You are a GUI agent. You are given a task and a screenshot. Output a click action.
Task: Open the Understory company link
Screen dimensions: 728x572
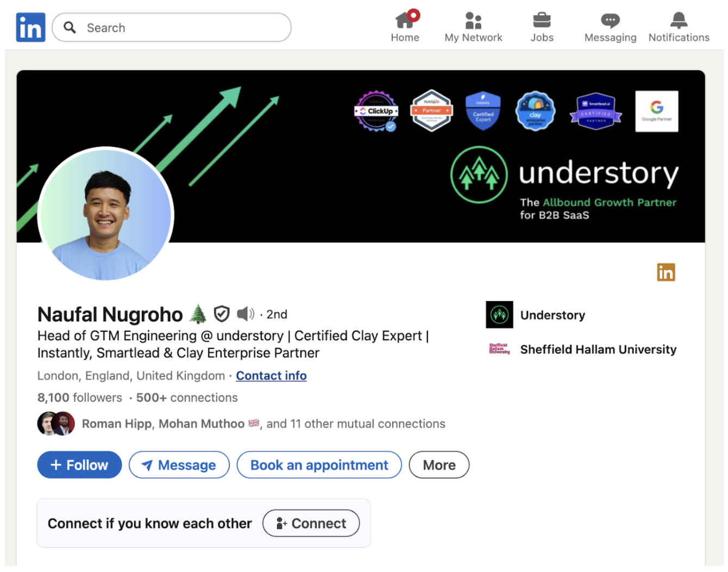coord(553,315)
